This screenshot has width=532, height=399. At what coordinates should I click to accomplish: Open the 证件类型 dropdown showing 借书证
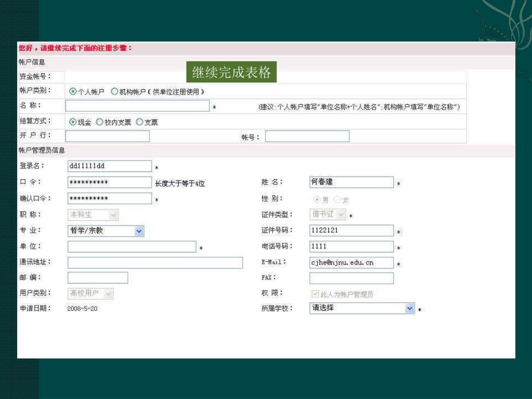tap(328, 214)
